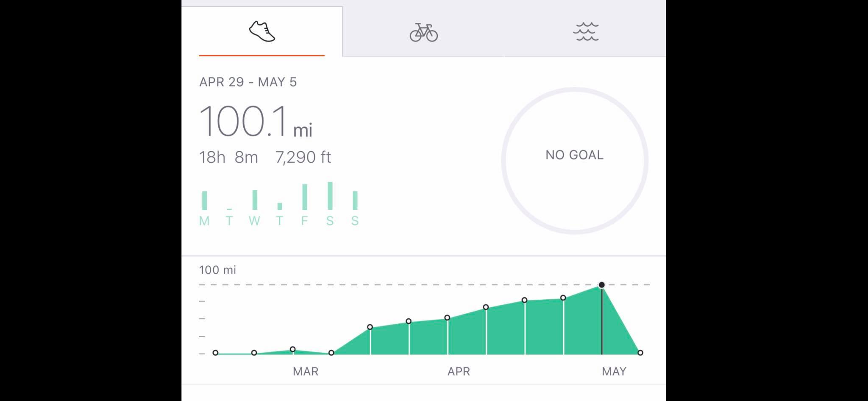Click the data point directly above APR label

[447, 317]
